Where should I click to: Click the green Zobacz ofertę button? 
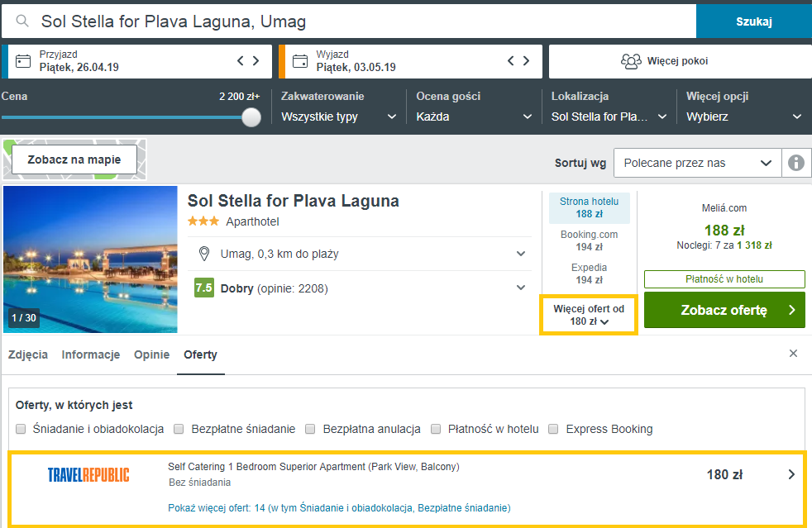(x=724, y=310)
